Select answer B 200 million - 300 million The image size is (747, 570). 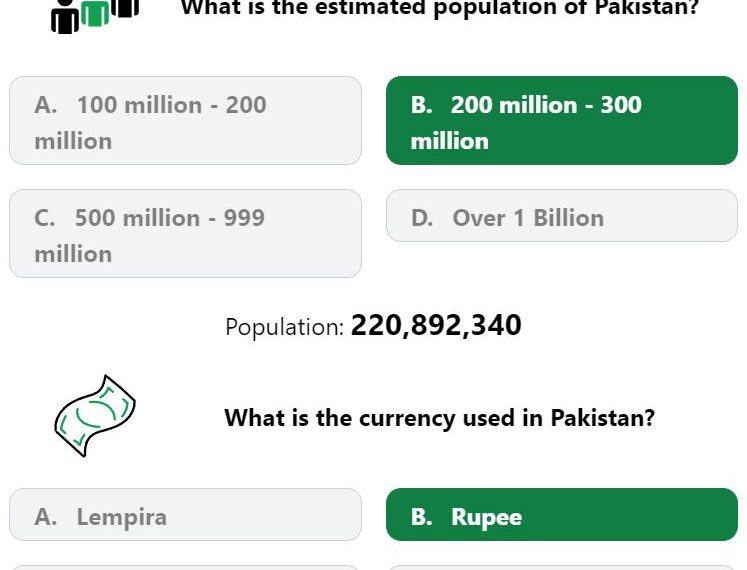(x=562, y=121)
